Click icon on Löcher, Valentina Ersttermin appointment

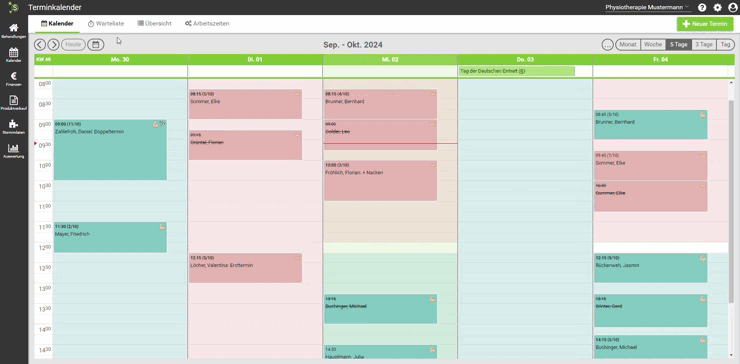pyautogui.click(x=297, y=258)
